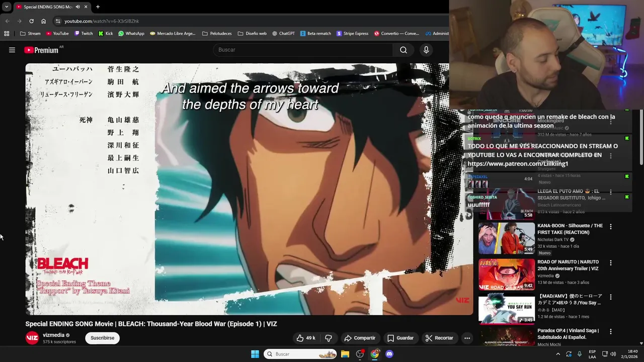Go back in browser history
Image resolution: width=644 pixels, height=362 pixels.
[x=7, y=21]
